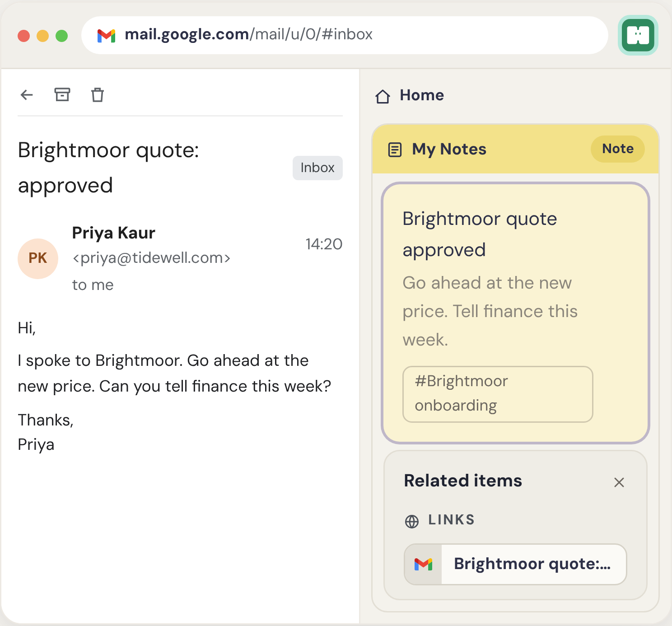The height and width of the screenshot is (626, 672).
Task: Click the address bar URL field
Action: tap(345, 35)
